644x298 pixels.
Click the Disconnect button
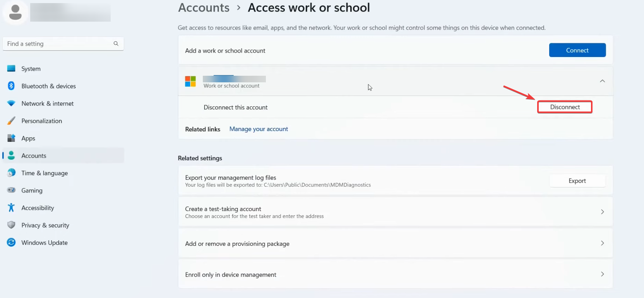click(x=565, y=107)
